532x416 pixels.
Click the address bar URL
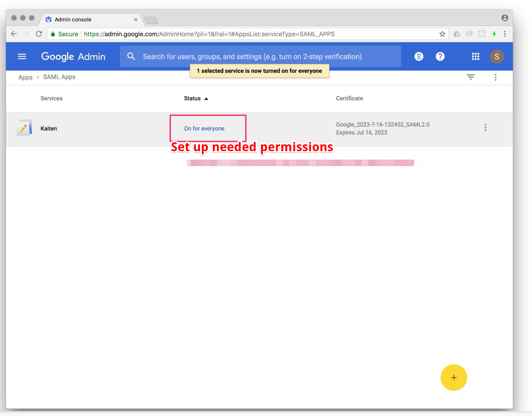pos(209,34)
